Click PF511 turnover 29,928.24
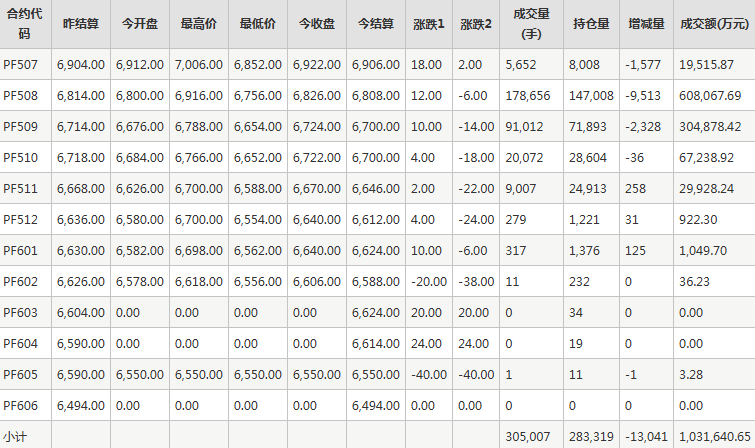Viewport: 755px width, 448px height. coord(706,188)
